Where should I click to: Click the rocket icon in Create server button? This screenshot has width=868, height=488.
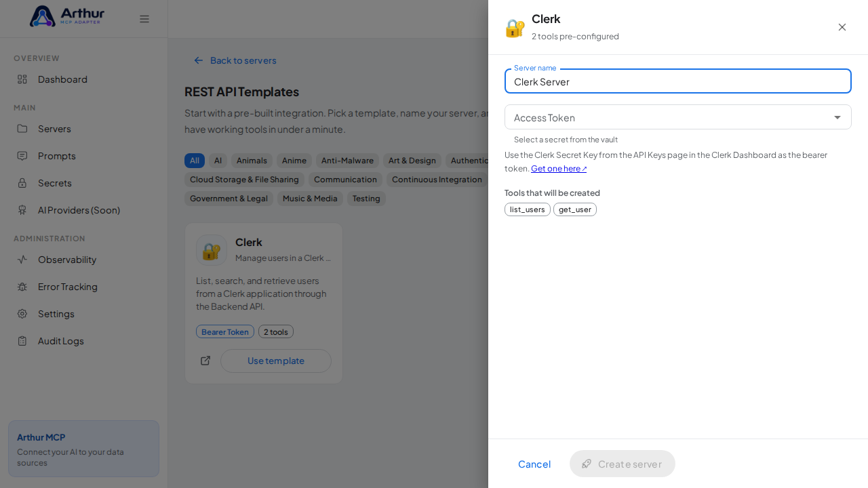[587, 464]
